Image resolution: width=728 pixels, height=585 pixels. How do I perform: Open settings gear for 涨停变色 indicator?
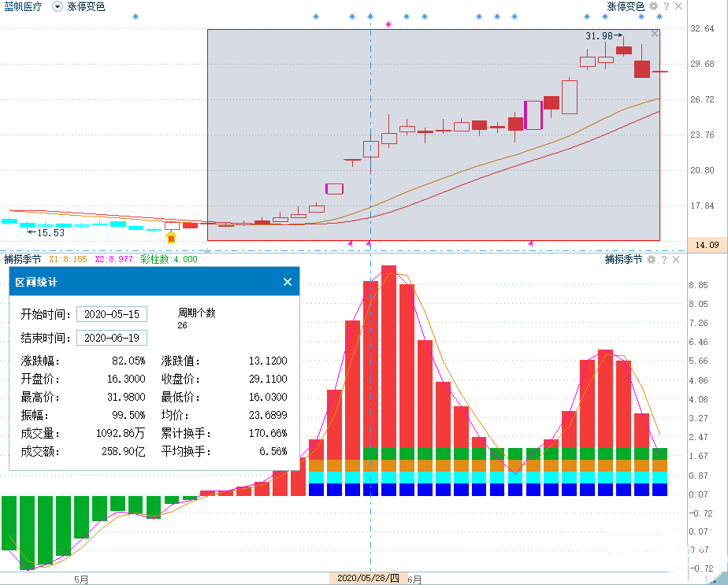pos(653,6)
